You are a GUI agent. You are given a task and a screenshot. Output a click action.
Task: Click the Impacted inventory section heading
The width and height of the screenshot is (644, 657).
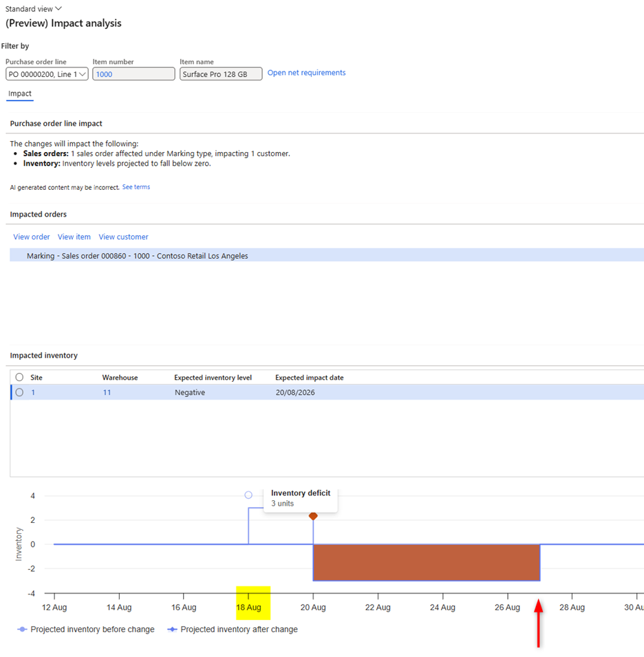pyautogui.click(x=43, y=355)
